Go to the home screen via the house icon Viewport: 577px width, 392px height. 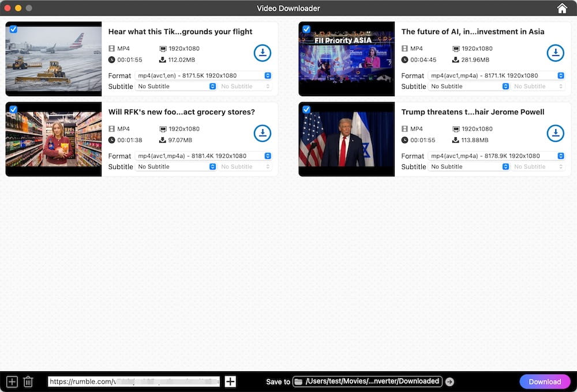[561, 8]
